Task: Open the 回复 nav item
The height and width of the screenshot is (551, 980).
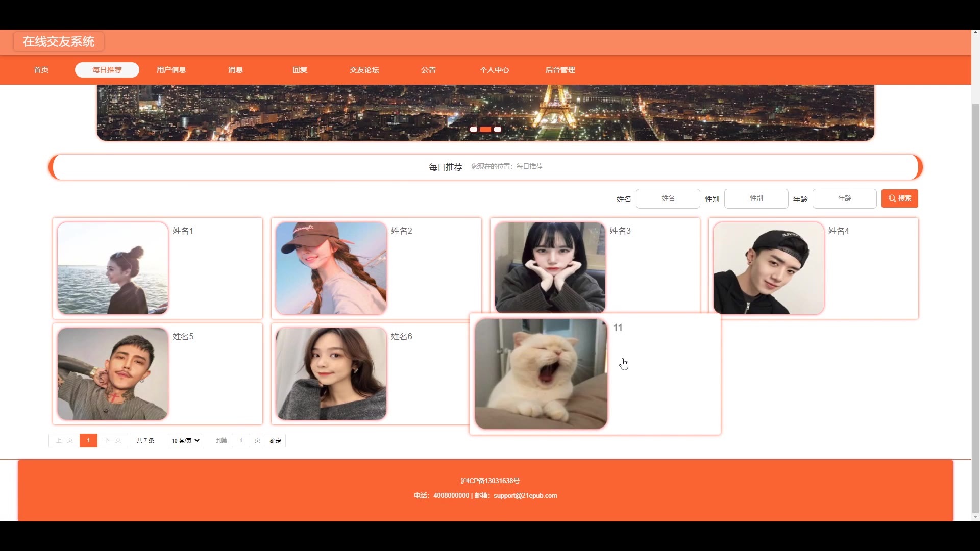Action: tap(300, 70)
